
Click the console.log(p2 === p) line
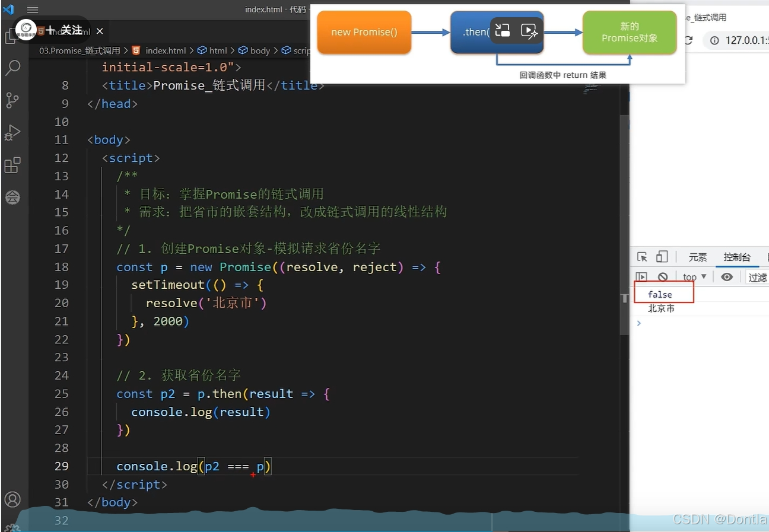coord(194,467)
